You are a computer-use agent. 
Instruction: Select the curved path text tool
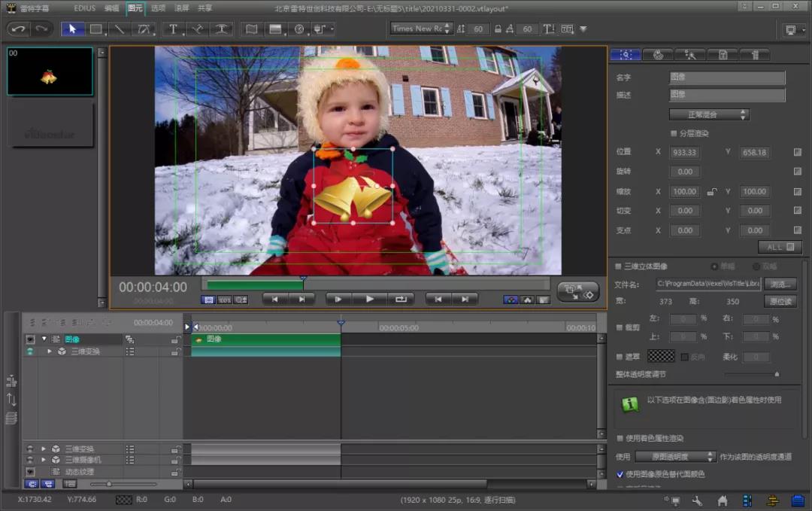click(197, 29)
